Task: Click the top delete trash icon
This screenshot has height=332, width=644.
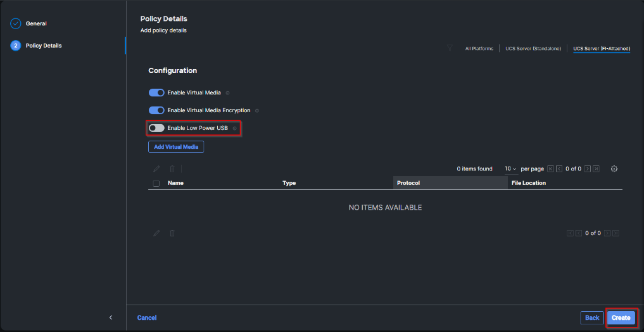Action: coord(172,169)
